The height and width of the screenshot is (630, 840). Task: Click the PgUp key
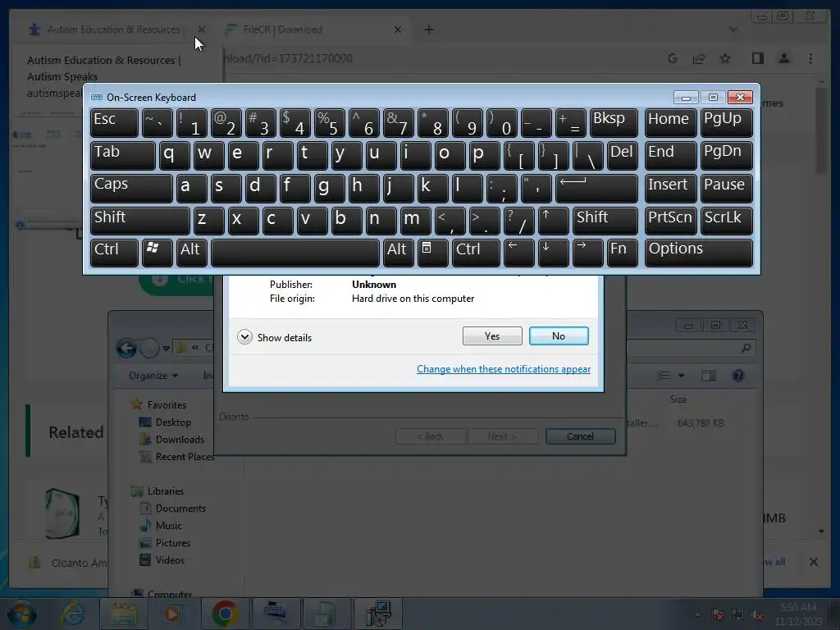[727, 123]
